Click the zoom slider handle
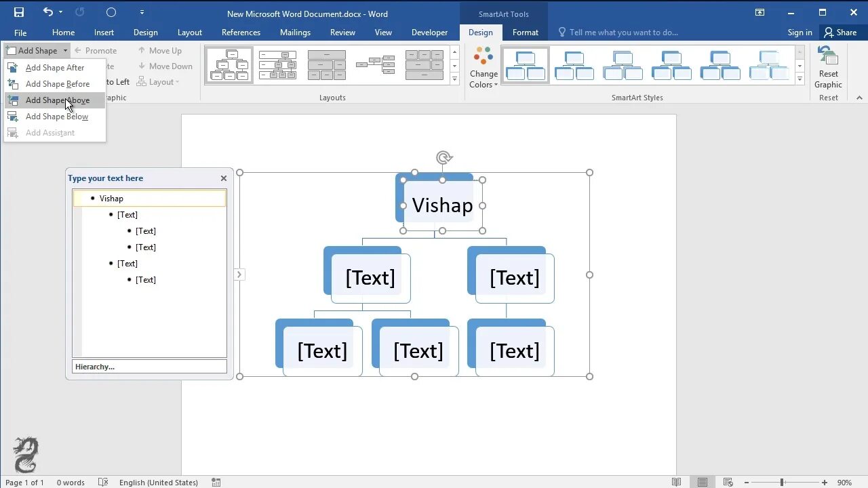This screenshot has width=868, height=488. 782,483
